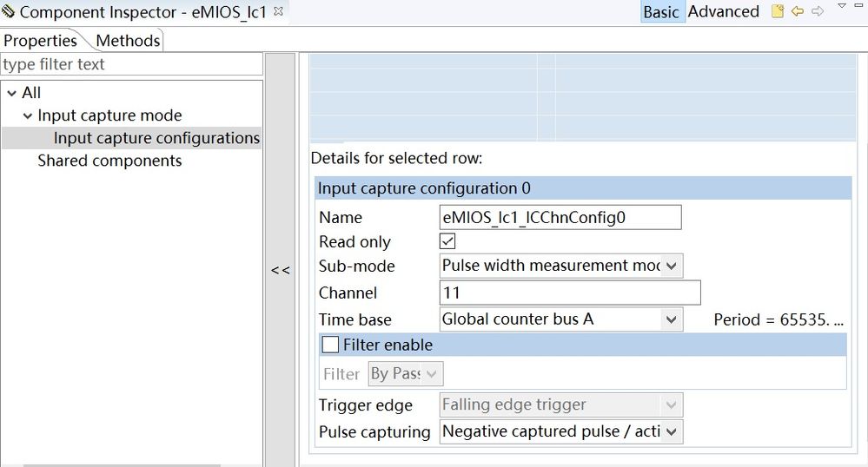This screenshot has width=868, height=467.
Task: Collapse the Input capture mode node
Action: (x=27, y=115)
